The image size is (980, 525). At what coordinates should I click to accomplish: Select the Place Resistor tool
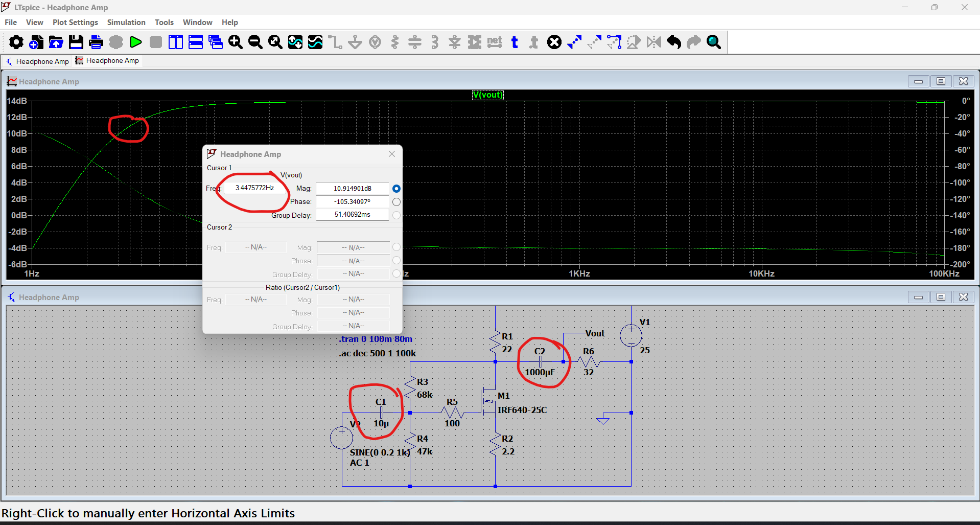(x=395, y=42)
